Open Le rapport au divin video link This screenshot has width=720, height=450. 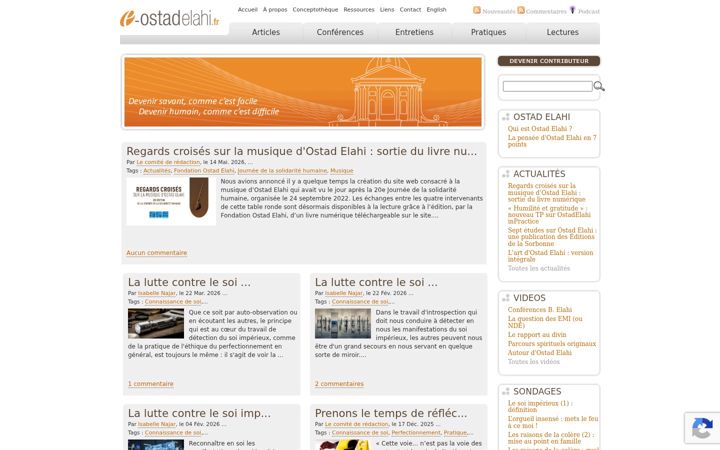coord(537,335)
